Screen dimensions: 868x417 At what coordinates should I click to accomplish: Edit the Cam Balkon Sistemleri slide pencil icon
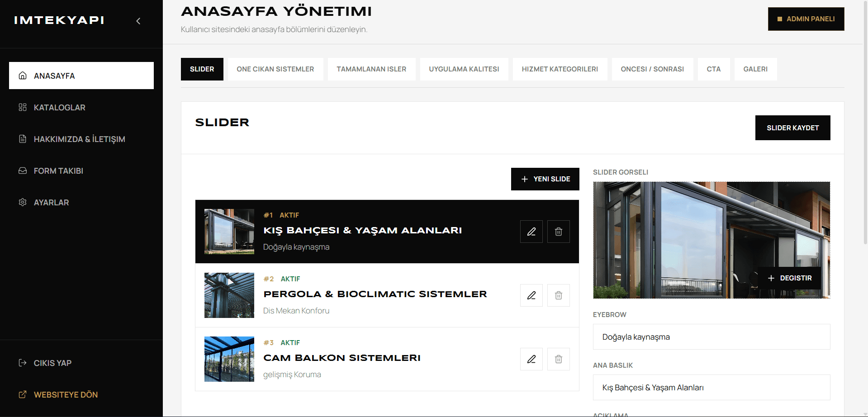pyautogui.click(x=531, y=359)
